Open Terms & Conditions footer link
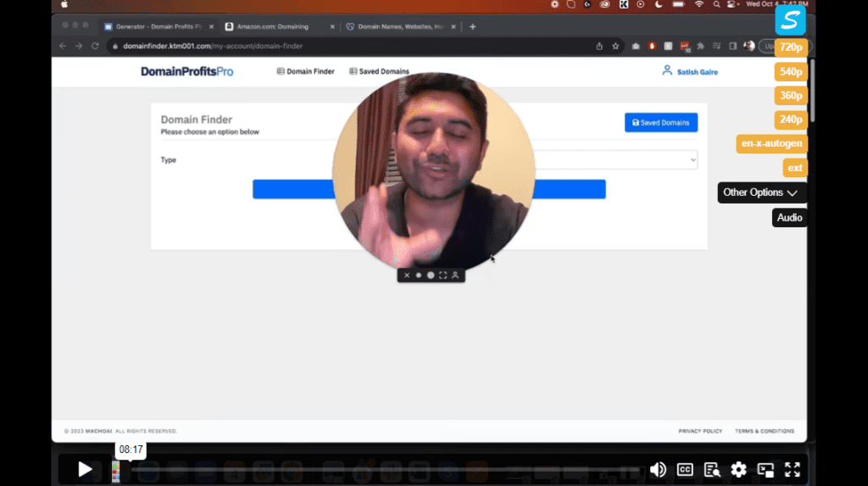The image size is (868, 486). pos(765,431)
